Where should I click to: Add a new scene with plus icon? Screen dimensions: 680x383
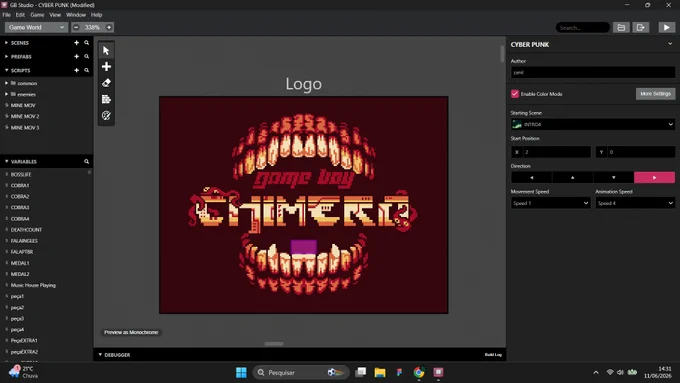[x=76, y=43]
